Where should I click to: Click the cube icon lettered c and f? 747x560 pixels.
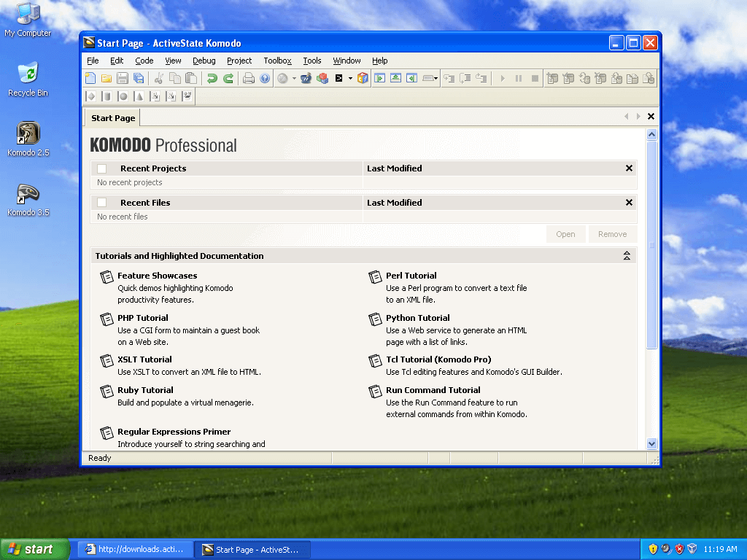(363, 78)
